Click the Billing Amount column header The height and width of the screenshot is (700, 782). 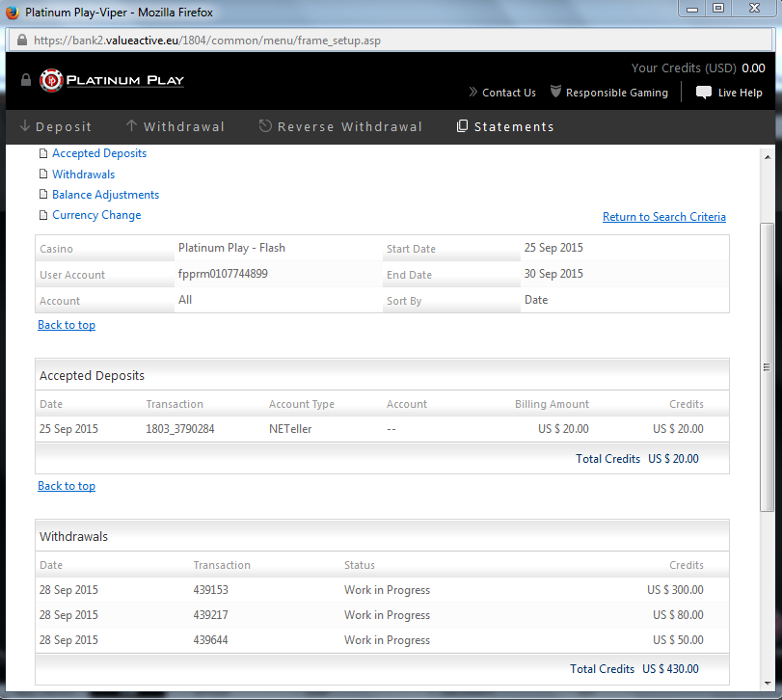click(552, 404)
